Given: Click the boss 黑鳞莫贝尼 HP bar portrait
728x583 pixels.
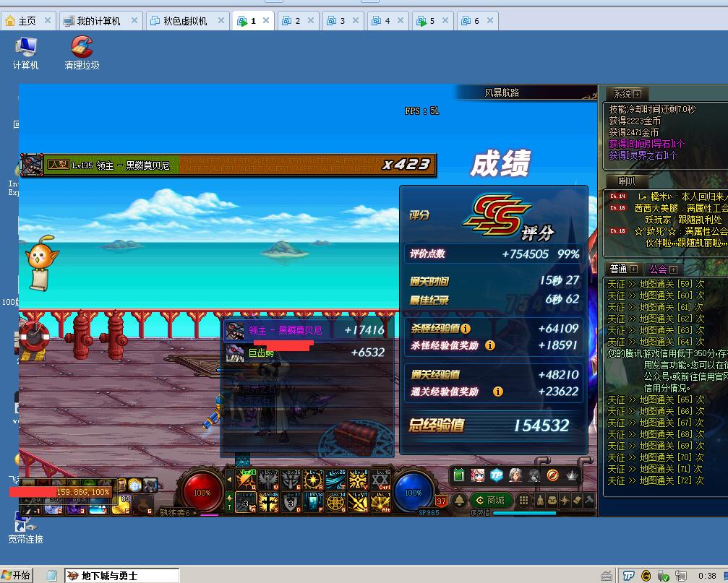Looking at the screenshot, I should [32, 165].
